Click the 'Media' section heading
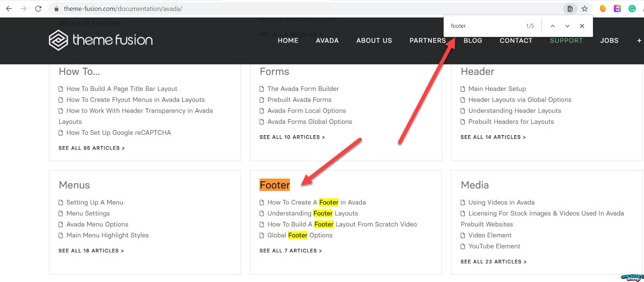The image size is (644, 282). 475,185
